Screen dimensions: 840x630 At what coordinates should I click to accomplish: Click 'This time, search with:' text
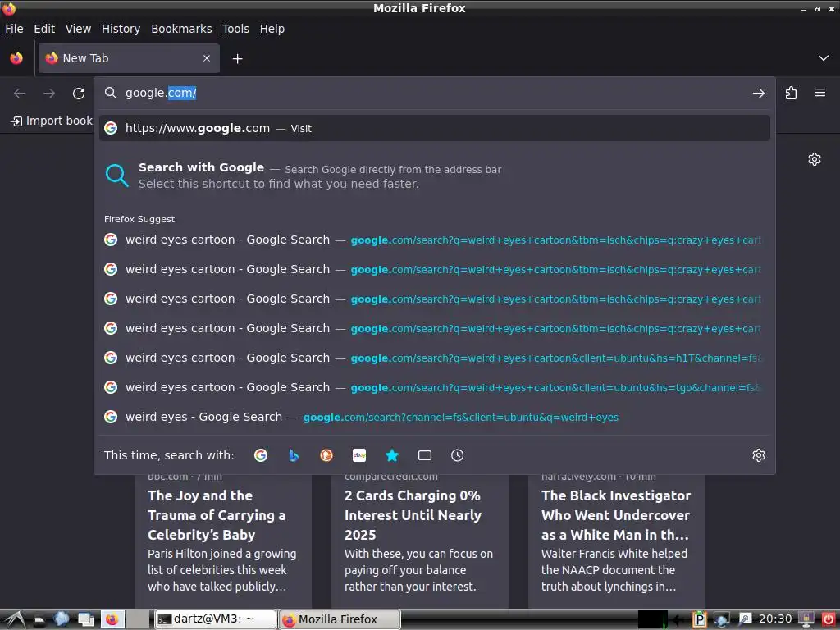click(169, 455)
